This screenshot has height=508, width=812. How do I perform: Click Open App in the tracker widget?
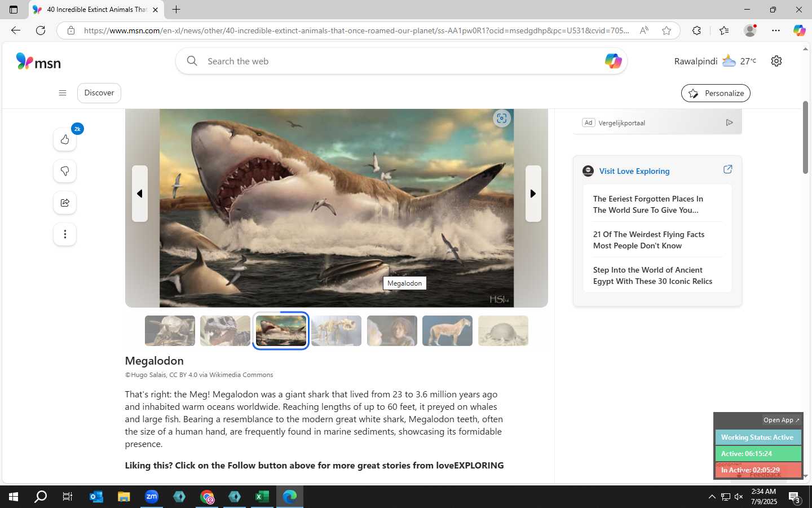pyautogui.click(x=781, y=420)
